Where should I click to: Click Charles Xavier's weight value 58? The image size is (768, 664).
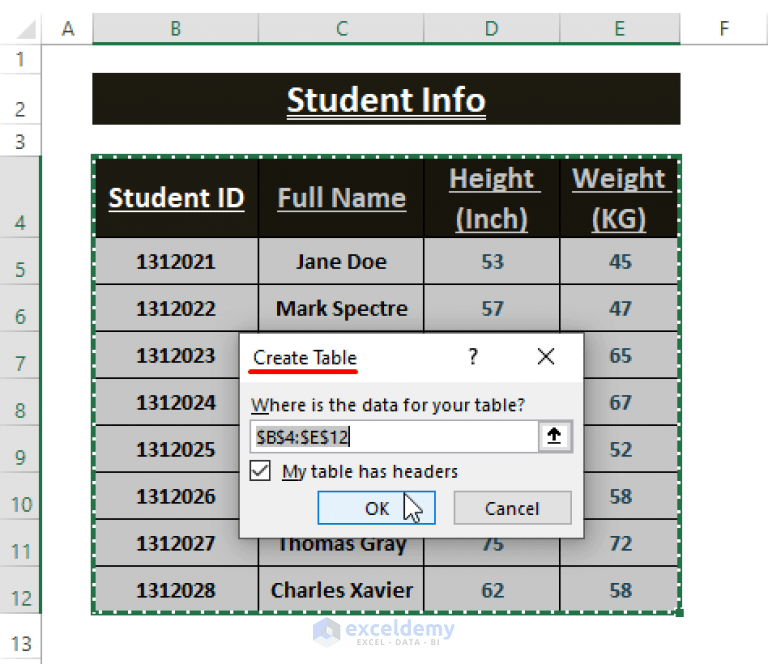tap(620, 590)
